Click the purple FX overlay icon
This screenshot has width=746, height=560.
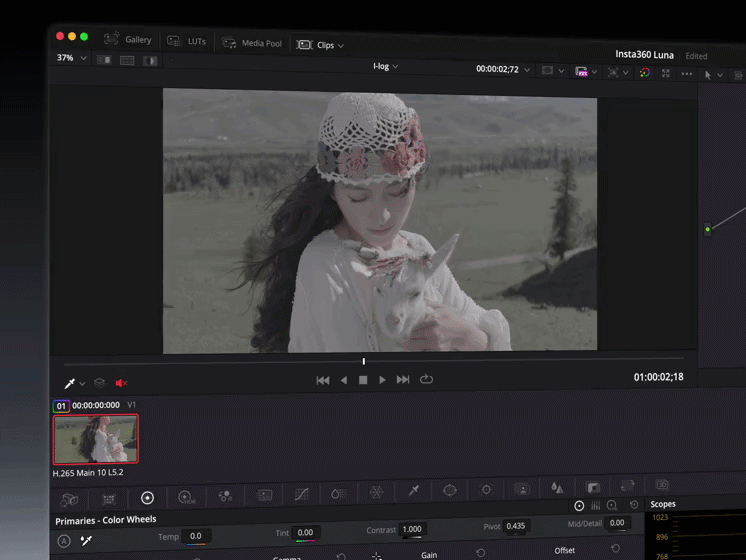tap(581, 72)
